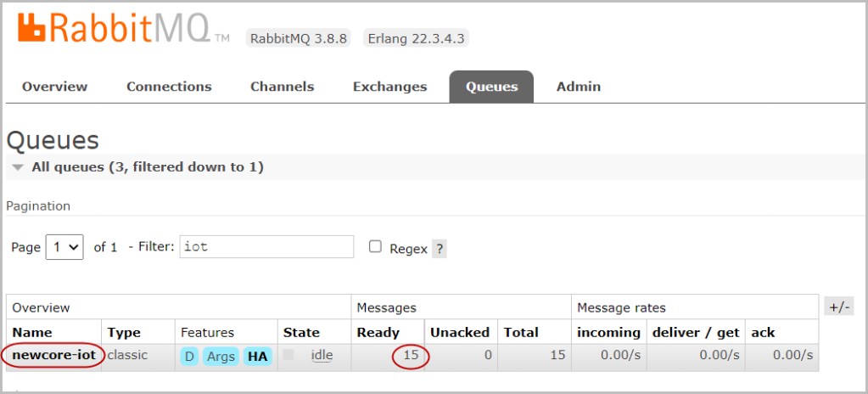Open the newcore-iot queue link
The image size is (868, 394).
pos(53,355)
